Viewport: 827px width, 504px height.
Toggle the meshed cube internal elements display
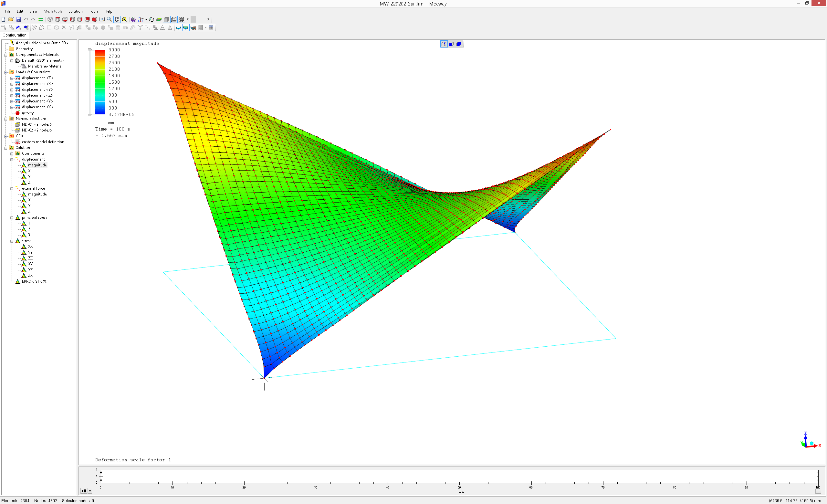coord(181,19)
